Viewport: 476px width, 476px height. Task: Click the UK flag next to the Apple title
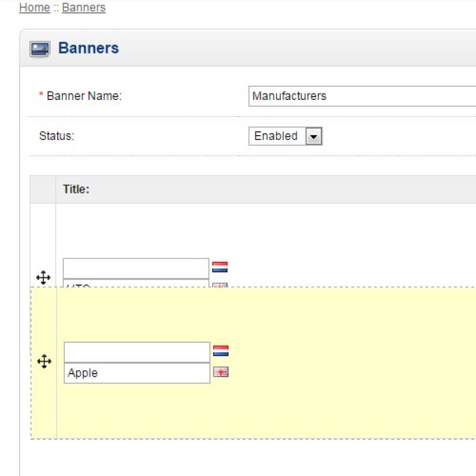coord(220,372)
